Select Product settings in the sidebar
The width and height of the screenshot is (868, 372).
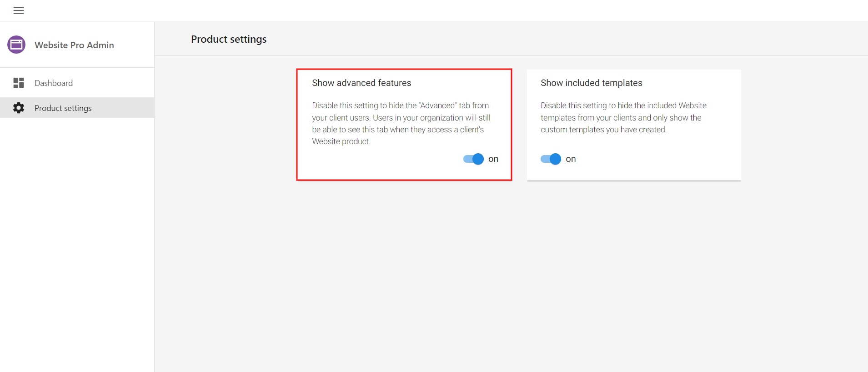(x=77, y=108)
